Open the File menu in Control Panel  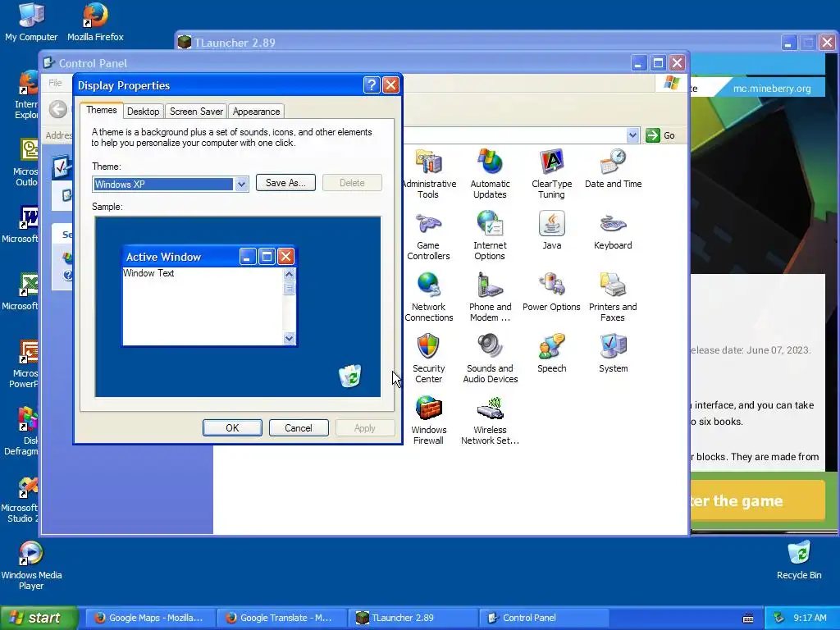point(55,83)
